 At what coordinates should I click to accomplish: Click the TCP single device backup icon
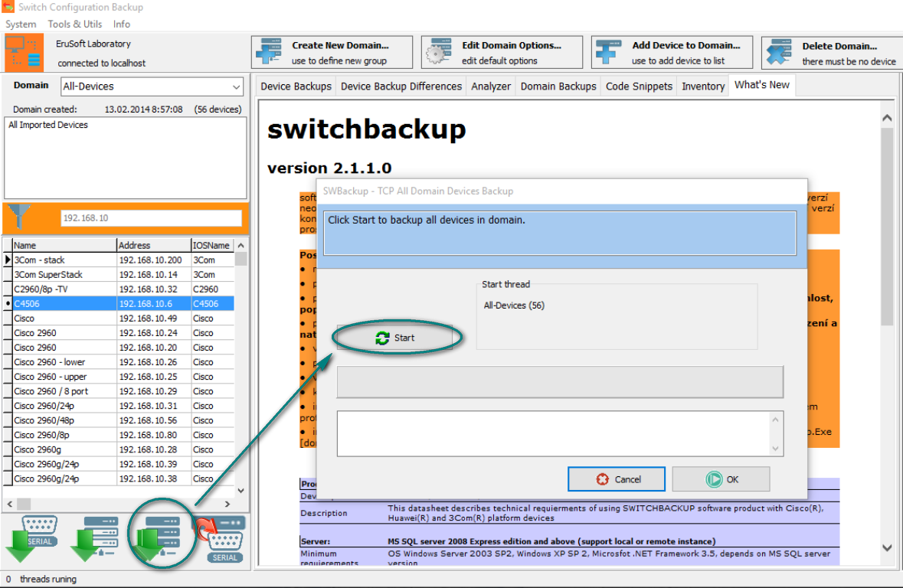95,538
